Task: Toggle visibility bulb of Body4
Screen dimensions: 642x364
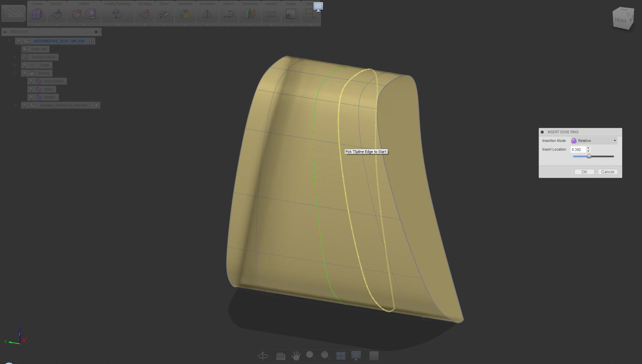Action: 31,97
